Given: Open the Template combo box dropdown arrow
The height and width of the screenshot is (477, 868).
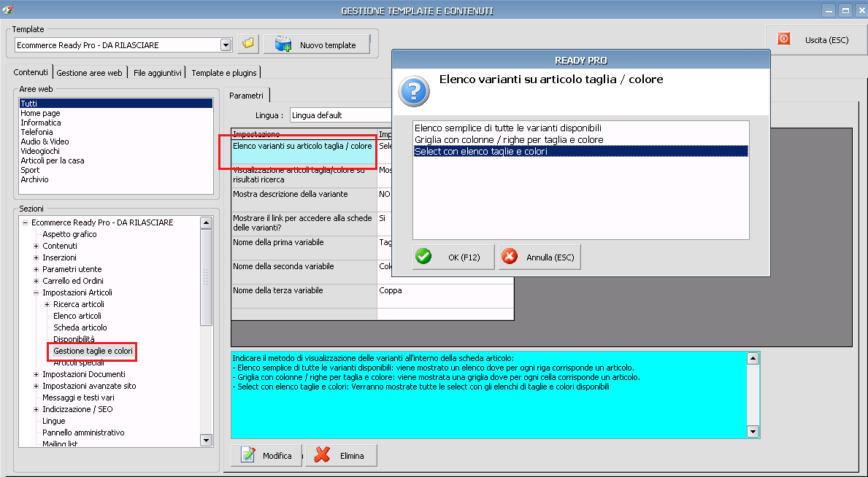Looking at the screenshot, I should (x=226, y=44).
